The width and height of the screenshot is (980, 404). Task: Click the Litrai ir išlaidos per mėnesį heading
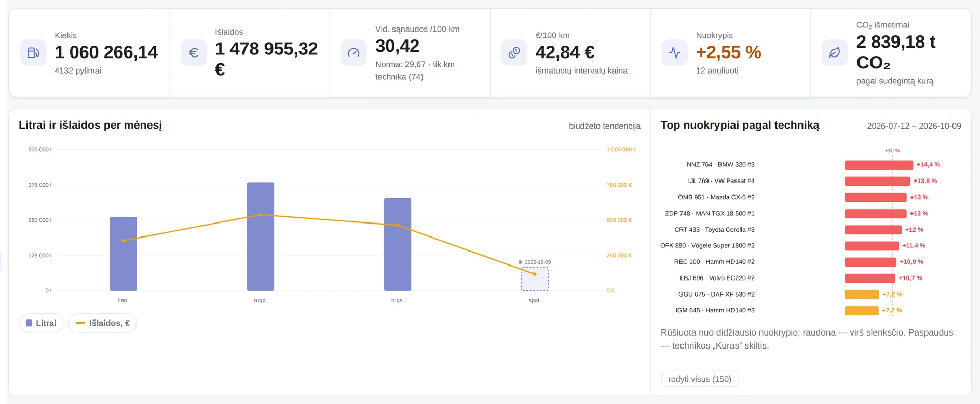(x=90, y=125)
